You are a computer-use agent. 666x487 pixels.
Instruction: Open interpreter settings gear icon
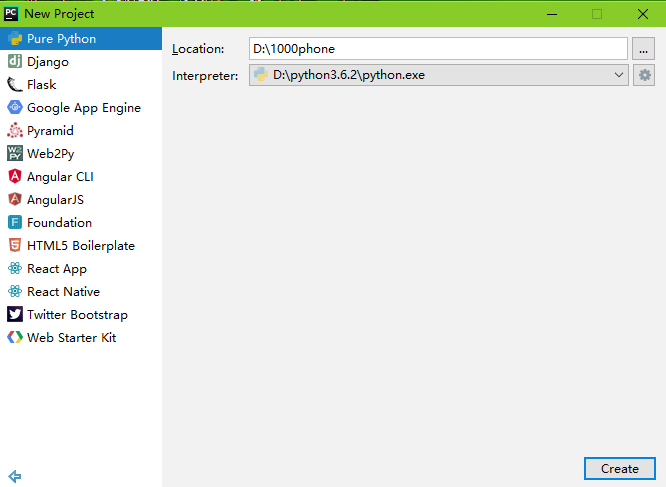coord(644,75)
